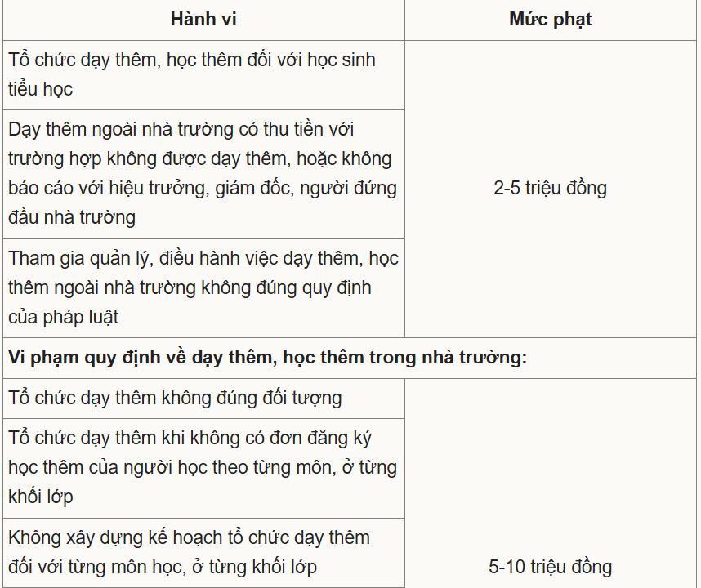This screenshot has width=701, height=588.
Task: Click the bold "Vi phạm quy định" section heading
Action: (268, 358)
